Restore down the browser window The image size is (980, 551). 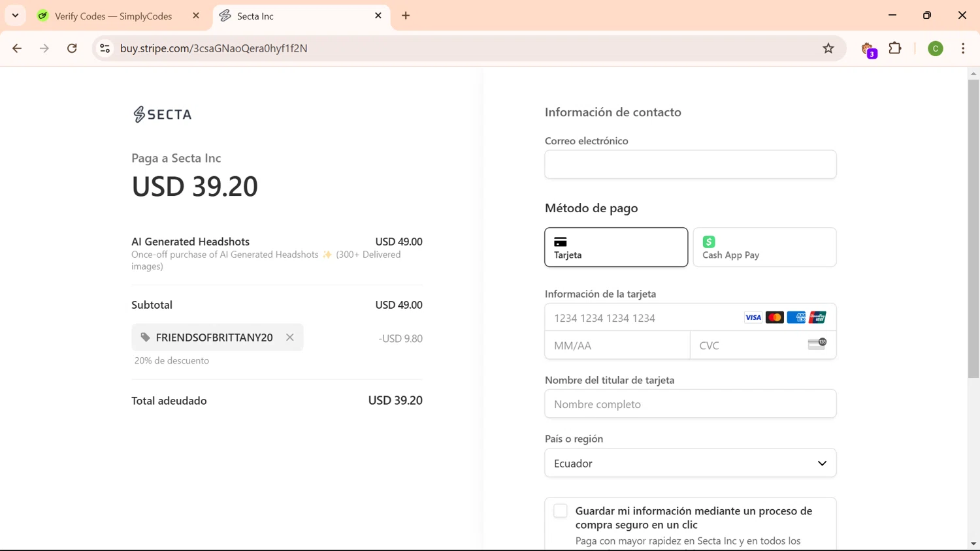point(927,15)
